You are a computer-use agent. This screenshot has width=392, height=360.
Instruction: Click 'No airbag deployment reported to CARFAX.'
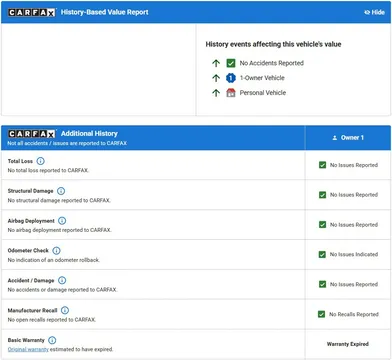tap(59, 230)
